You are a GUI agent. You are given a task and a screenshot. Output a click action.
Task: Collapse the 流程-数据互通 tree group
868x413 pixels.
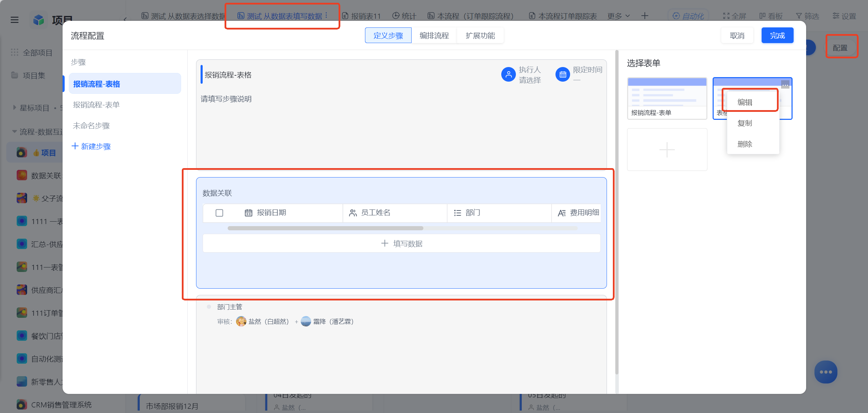pos(15,132)
